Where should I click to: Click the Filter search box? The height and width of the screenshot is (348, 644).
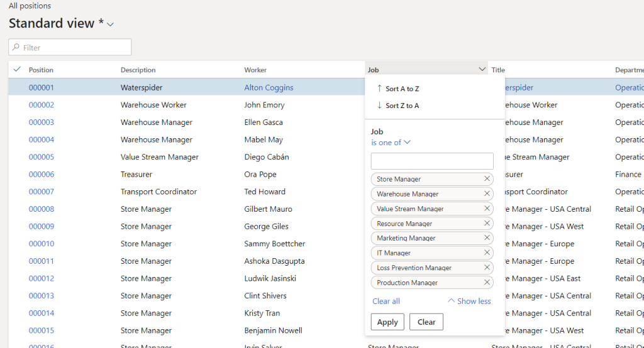[x=70, y=47]
